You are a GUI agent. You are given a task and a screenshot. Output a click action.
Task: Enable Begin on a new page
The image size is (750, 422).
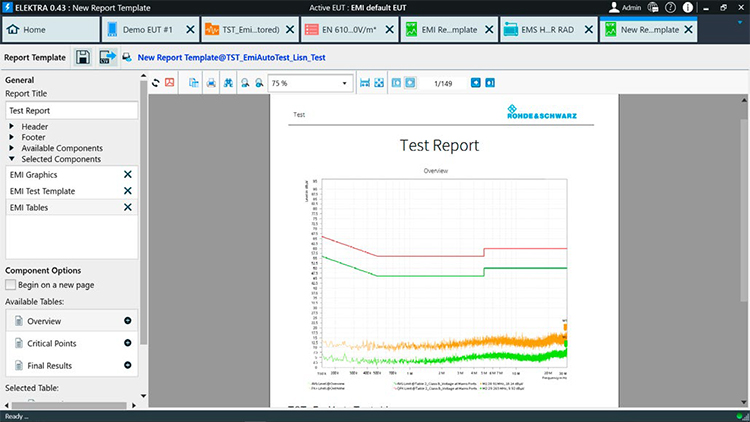11,285
